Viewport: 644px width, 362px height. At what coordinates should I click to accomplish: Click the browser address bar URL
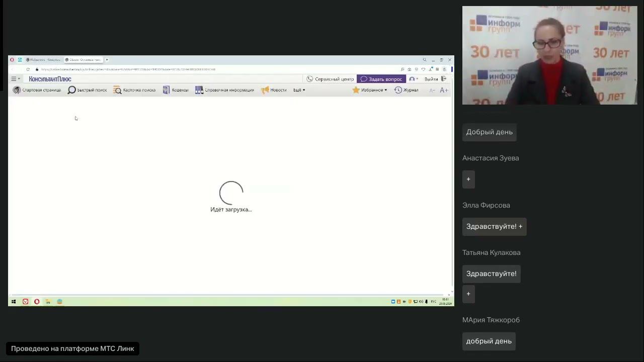click(x=128, y=69)
